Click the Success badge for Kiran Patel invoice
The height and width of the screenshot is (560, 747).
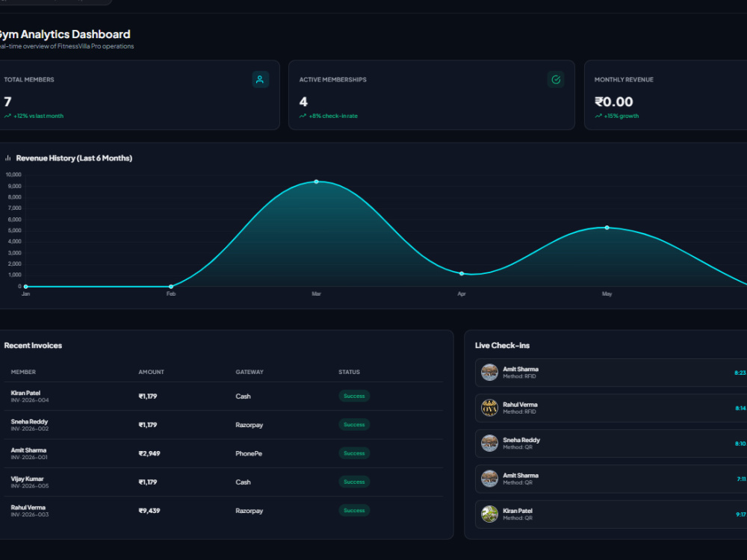(x=354, y=396)
